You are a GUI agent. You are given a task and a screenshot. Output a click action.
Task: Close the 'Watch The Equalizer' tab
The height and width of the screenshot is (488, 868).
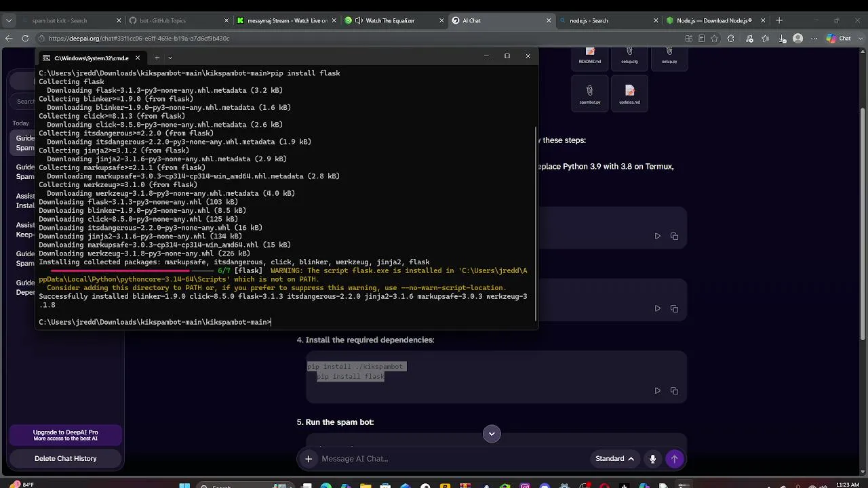[441, 20]
